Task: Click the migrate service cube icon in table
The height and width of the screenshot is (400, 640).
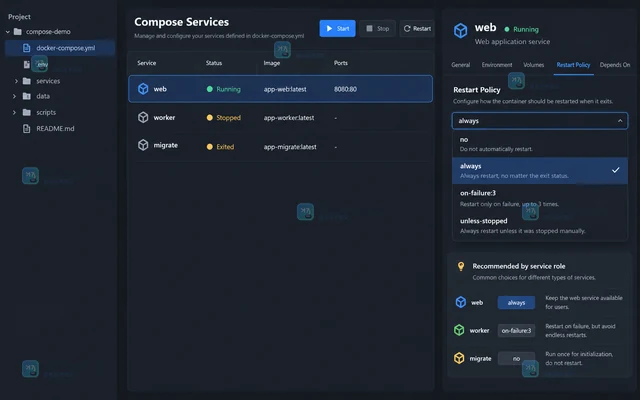Action: (x=143, y=145)
